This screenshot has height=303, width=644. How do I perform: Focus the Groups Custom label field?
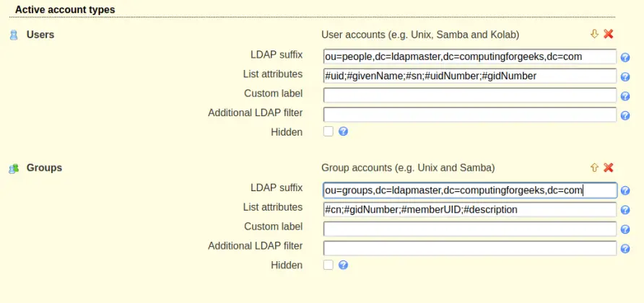470,229
